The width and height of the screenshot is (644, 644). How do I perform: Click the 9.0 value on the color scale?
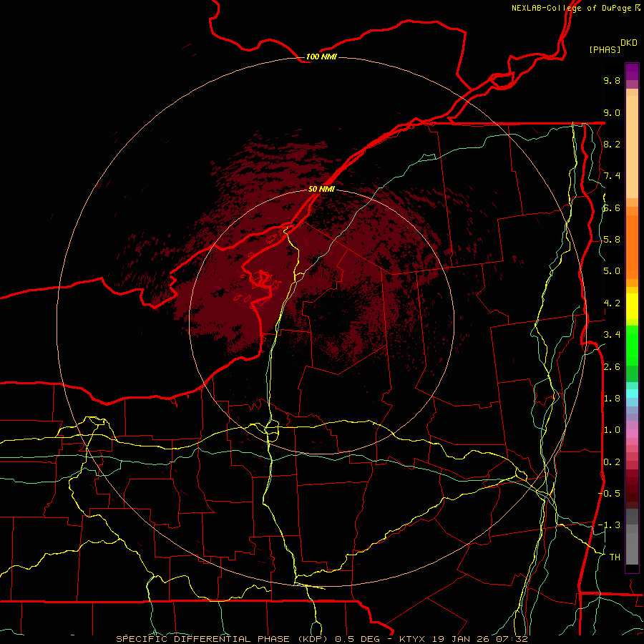[612, 112]
